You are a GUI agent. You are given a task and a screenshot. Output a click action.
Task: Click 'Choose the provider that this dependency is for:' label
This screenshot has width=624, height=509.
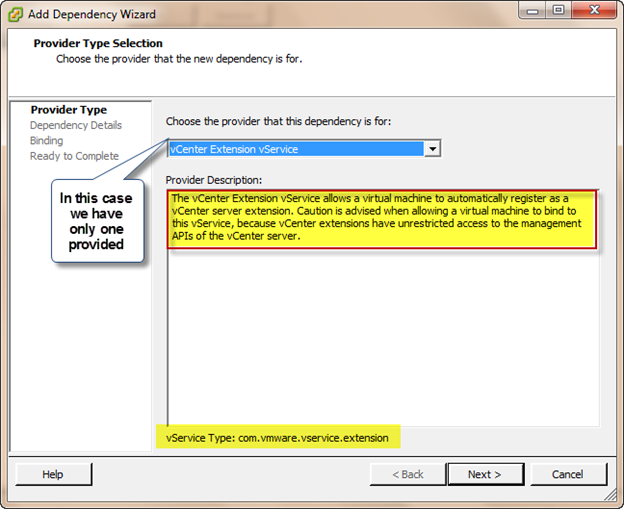279,121
